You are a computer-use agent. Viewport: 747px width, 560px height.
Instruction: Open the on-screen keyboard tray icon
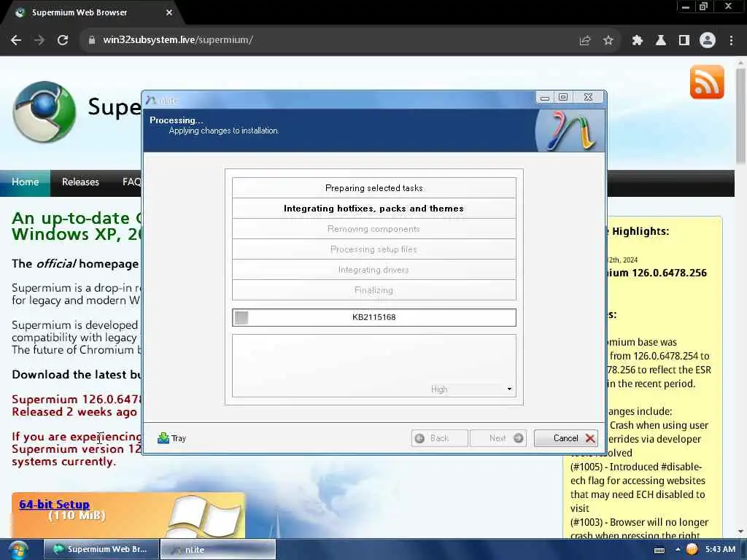click(659, 550)
